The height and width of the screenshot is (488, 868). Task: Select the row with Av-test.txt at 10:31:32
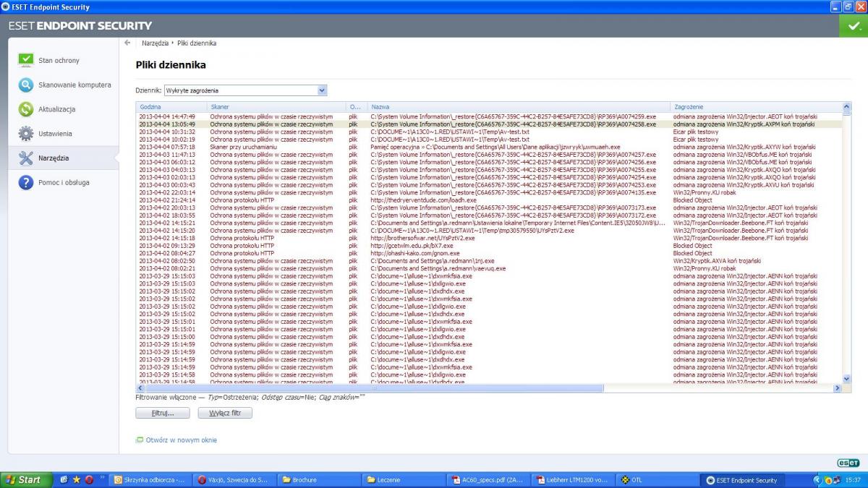tap(489, 132)
